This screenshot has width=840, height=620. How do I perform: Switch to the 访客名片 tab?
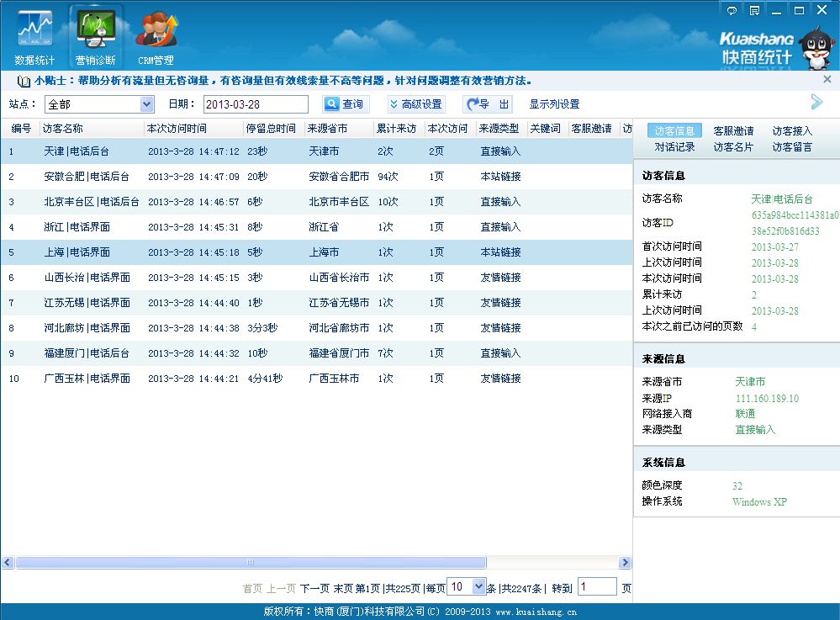pyautogui.click(x=733, y=147)
